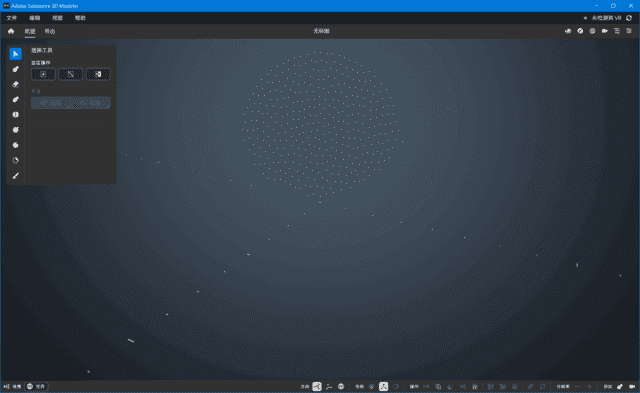The width and height of the screenshot is (640, 393).
Task: Open the environment sphere dropdown bottom left
Action: pyautogui.click(x=36, y=386)
